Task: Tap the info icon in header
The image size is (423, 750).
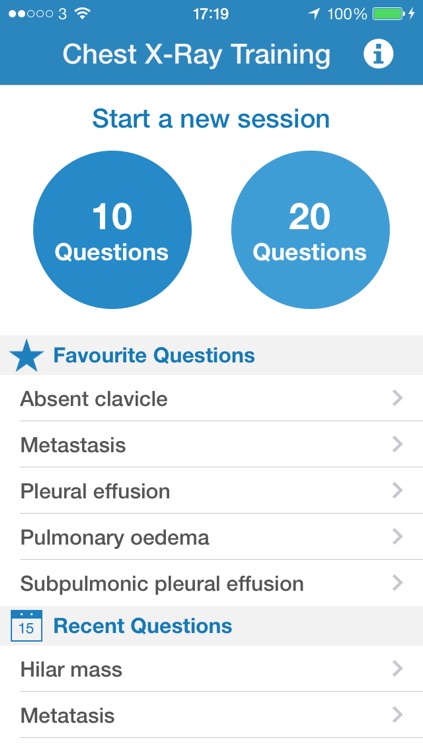Action: coord(378,54)
